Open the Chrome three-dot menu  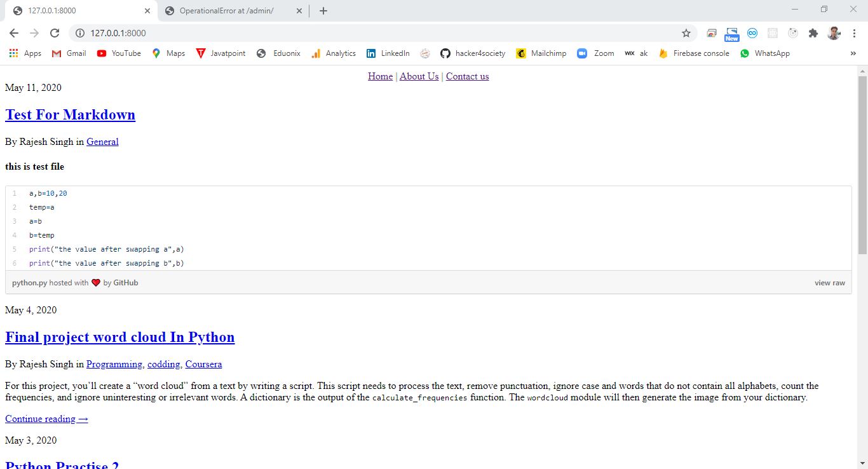(853, 33)
